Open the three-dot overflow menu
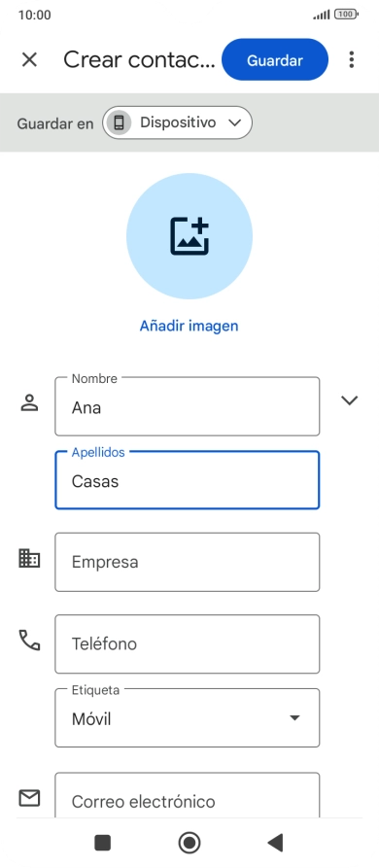 tap(352, 60)
